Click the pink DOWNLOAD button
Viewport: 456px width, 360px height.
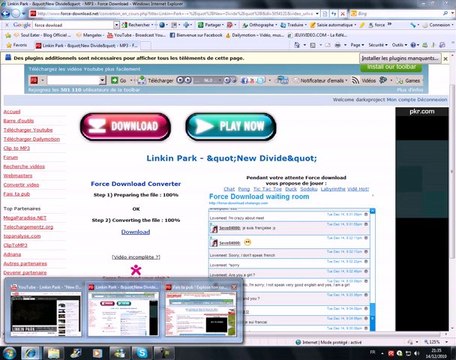coord(126,127)
